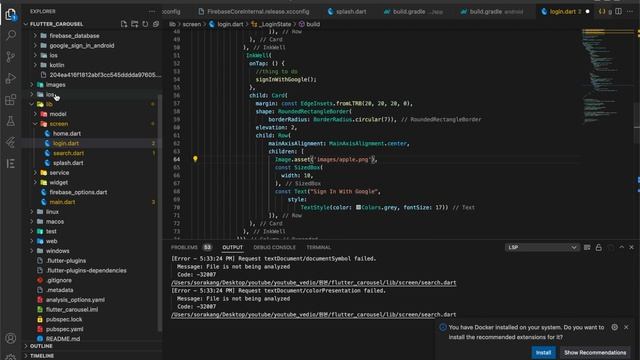This screenshot has height=360, width=640.
Task: Maximize the bottom panel
Action: point(621,247)
